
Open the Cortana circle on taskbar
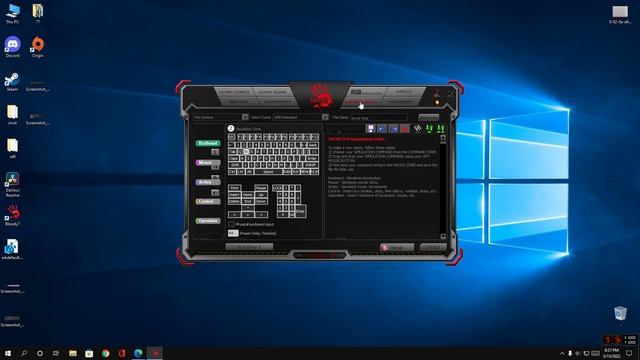[x=40, y=353]
